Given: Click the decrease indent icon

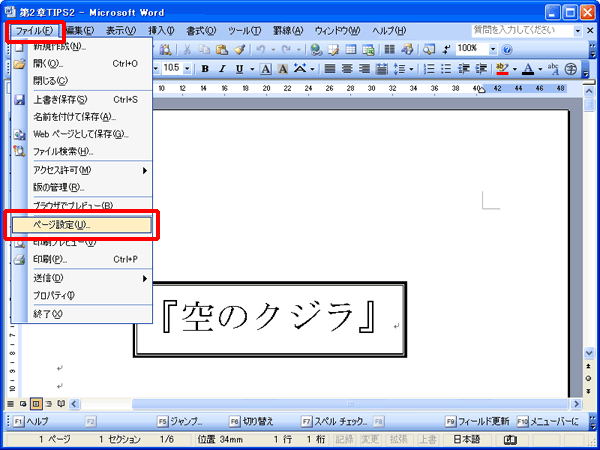Looking at the screenshot, I should pos(464,69).
